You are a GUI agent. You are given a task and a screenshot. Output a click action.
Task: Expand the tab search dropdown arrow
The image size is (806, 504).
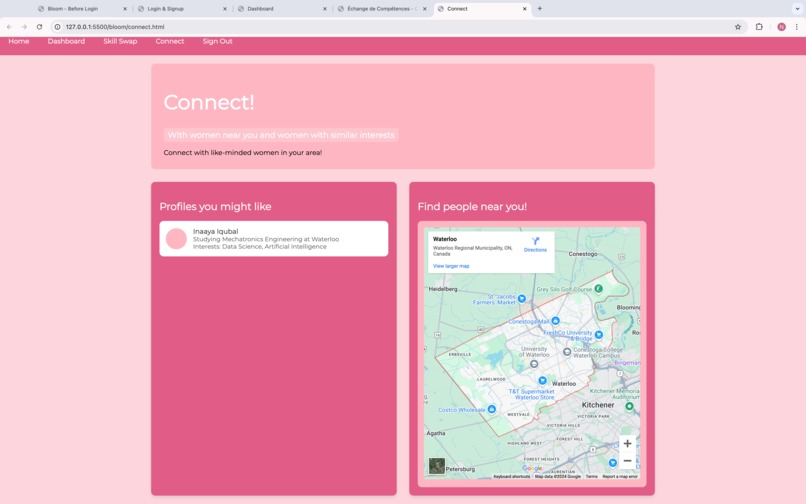pyautogui.click(x=797, y=9)
